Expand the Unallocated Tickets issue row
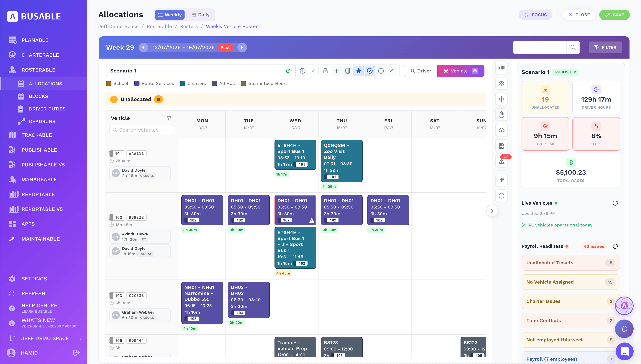 pyautogui.click(x=571, y=263)
